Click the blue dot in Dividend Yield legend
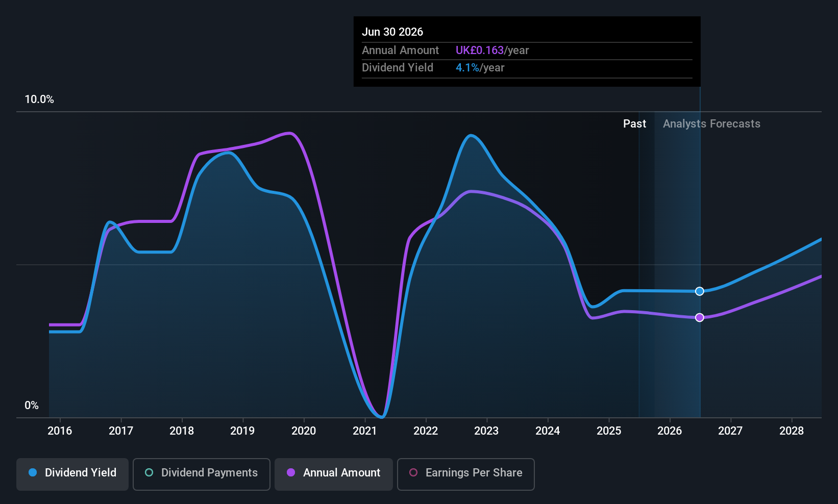The image size is (838, 504). [33, 473]
